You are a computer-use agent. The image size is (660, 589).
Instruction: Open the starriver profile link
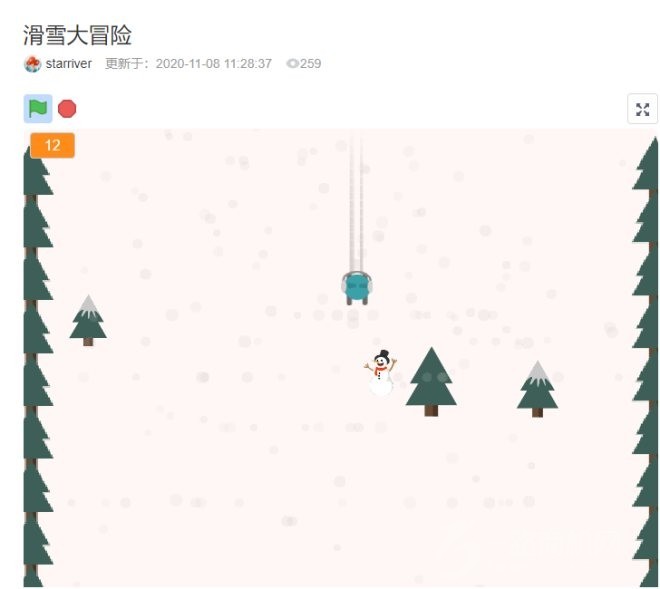pos(69,64)
